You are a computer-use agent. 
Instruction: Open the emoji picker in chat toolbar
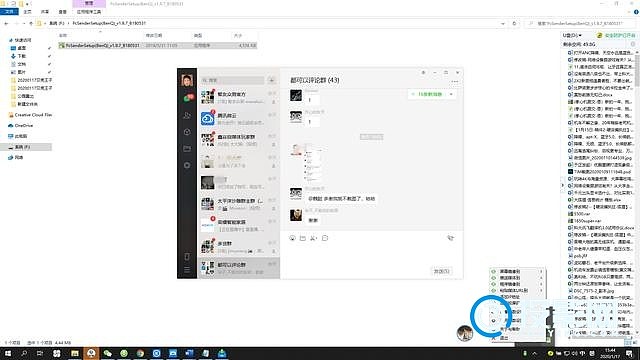pyautogui.click(x=292, y=238)
